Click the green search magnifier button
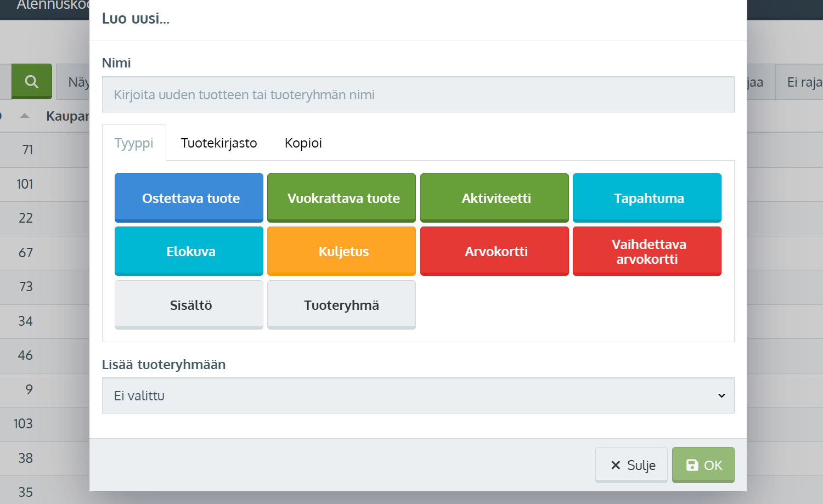Image resolution: width=823 pixels, height=504 pixels. [x=32, y=81]
